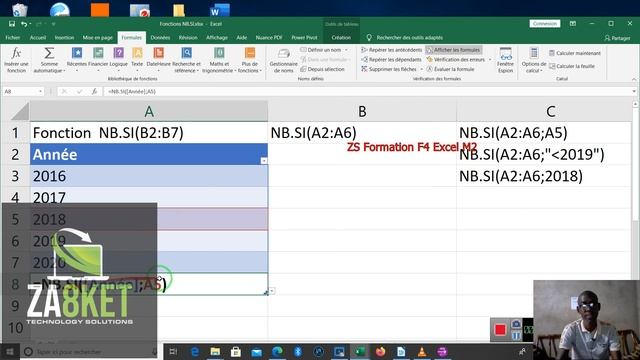Click Repérer les dépendants

(x=391, y=60)
